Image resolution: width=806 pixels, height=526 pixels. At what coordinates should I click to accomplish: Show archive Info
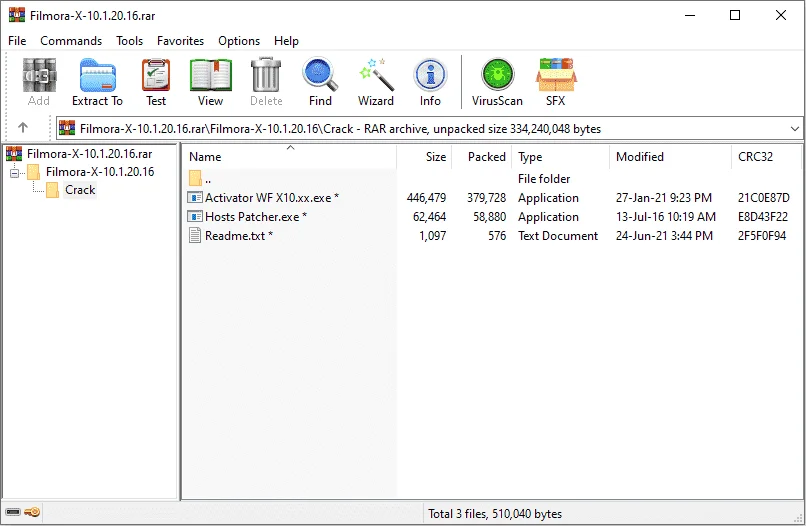pyautogui.click(x=430, y=76)
